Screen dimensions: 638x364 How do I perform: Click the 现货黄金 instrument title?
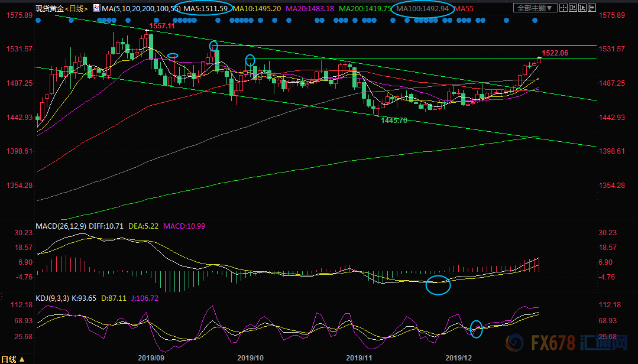coord(50,8)
